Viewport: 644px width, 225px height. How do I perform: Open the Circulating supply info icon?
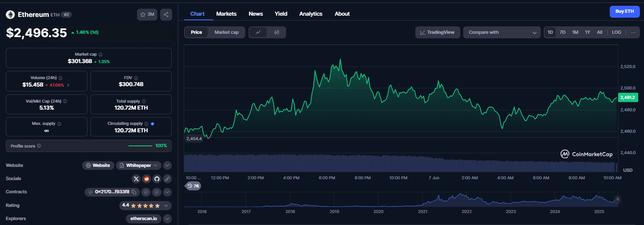(147, 124)
